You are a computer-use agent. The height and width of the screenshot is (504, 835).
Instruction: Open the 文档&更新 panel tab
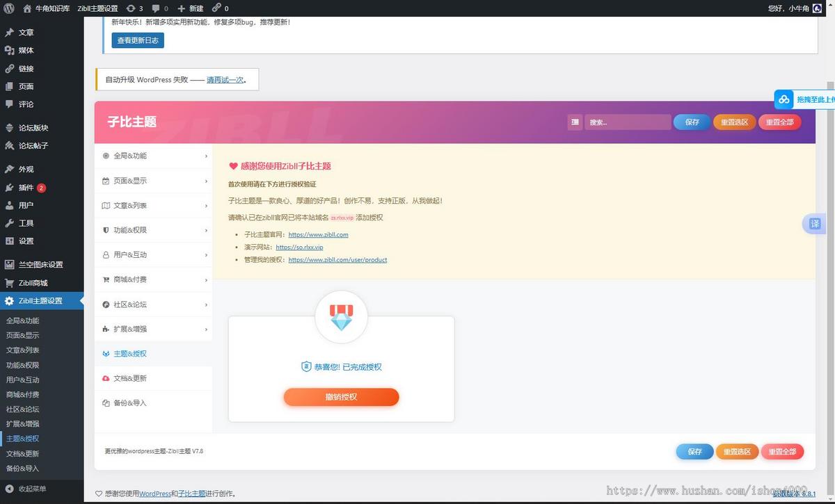click(x=153, y=378)
